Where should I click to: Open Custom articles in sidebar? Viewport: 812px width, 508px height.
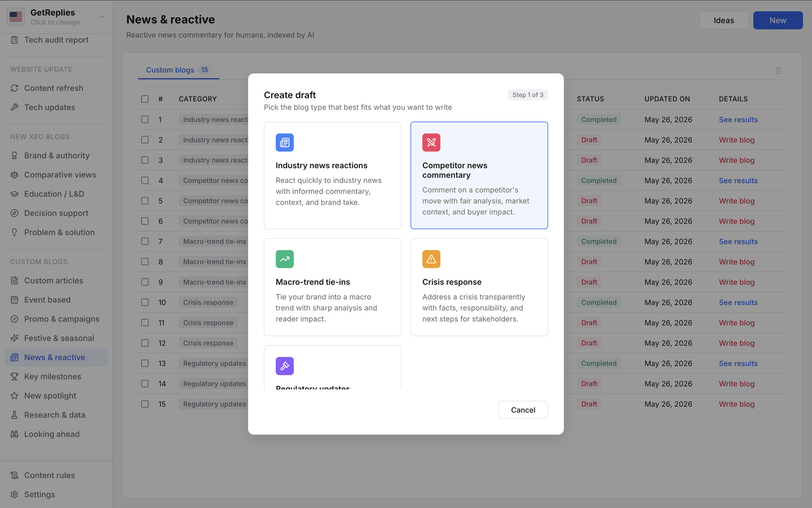[56, 281]
